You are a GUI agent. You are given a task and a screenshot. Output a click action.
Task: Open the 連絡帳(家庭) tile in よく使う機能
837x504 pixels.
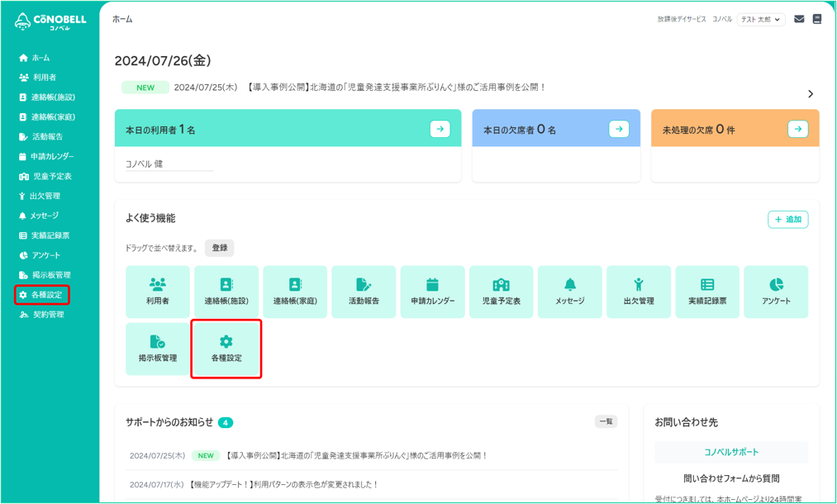[x=295, y=292]
